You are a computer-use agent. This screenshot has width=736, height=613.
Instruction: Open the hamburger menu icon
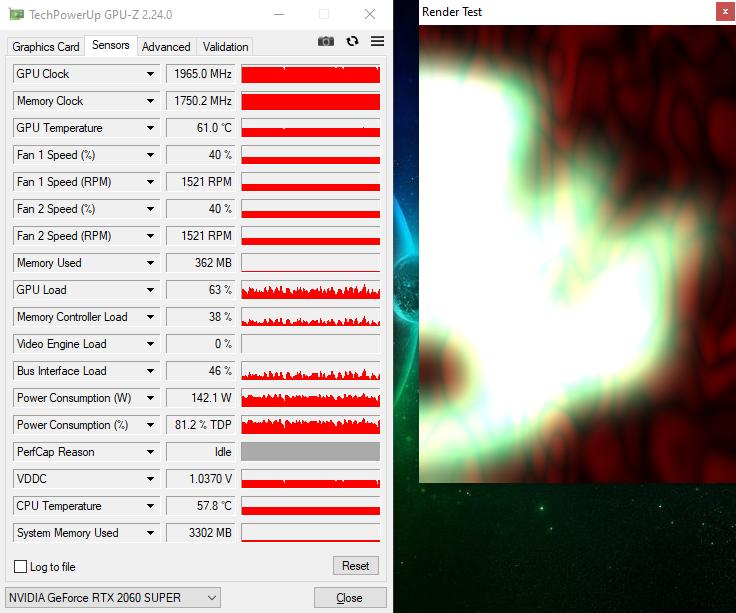click(x=377, y=41)
